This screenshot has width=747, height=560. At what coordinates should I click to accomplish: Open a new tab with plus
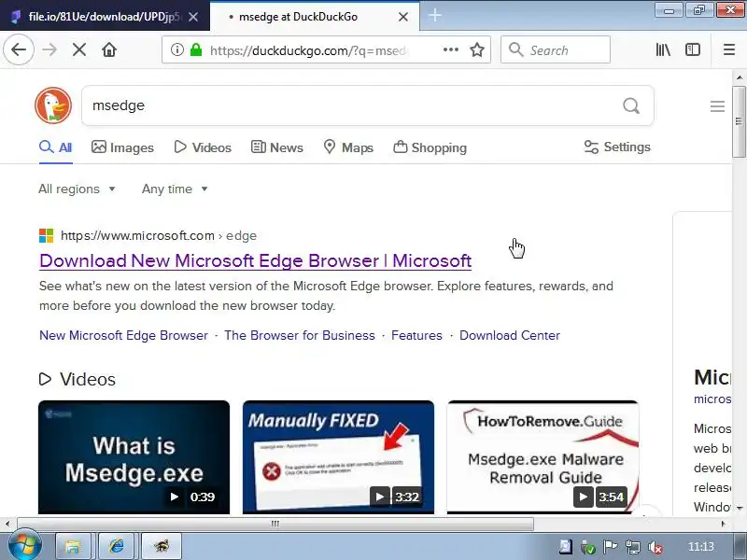(x=435, y=16)
